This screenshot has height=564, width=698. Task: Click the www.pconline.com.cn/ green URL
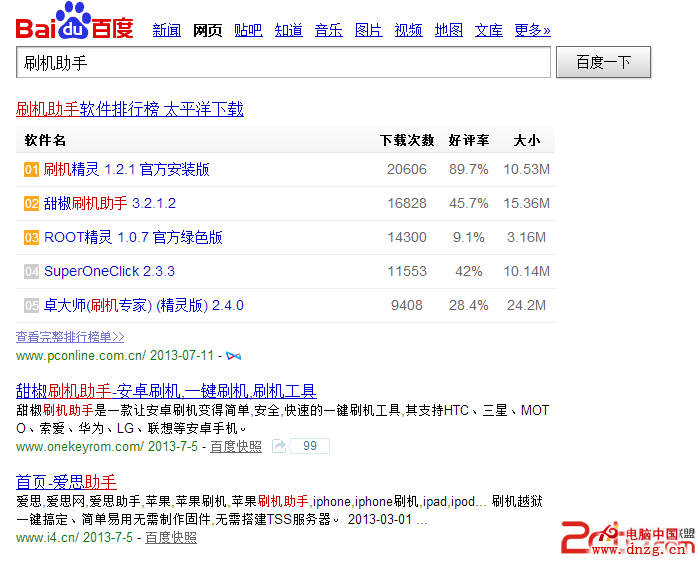(x=81, y=356)
